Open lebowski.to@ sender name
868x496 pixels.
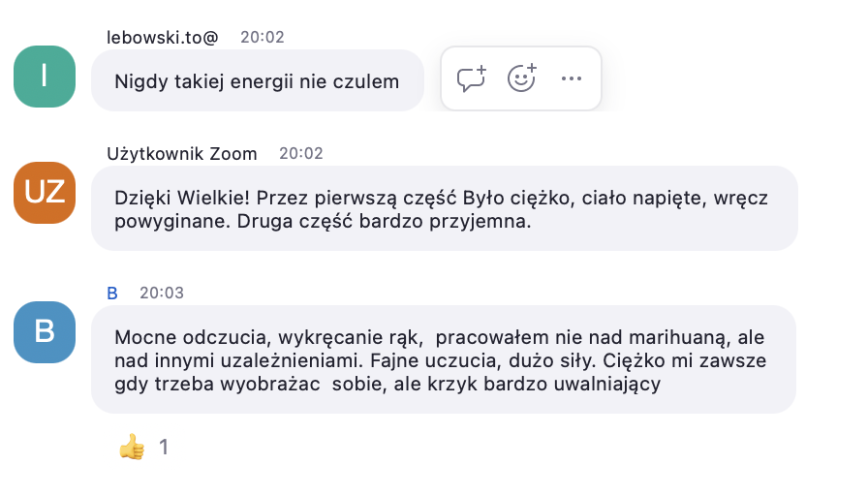point(163,37)
